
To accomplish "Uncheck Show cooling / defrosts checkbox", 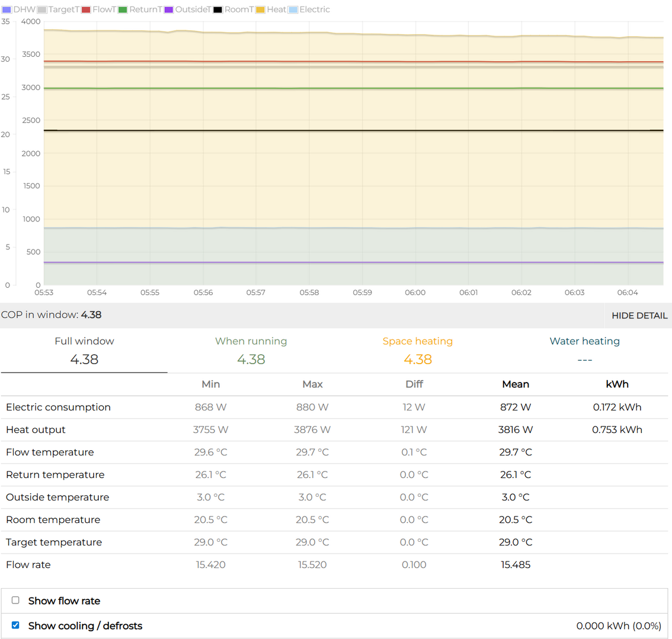I will click(16, 625).
